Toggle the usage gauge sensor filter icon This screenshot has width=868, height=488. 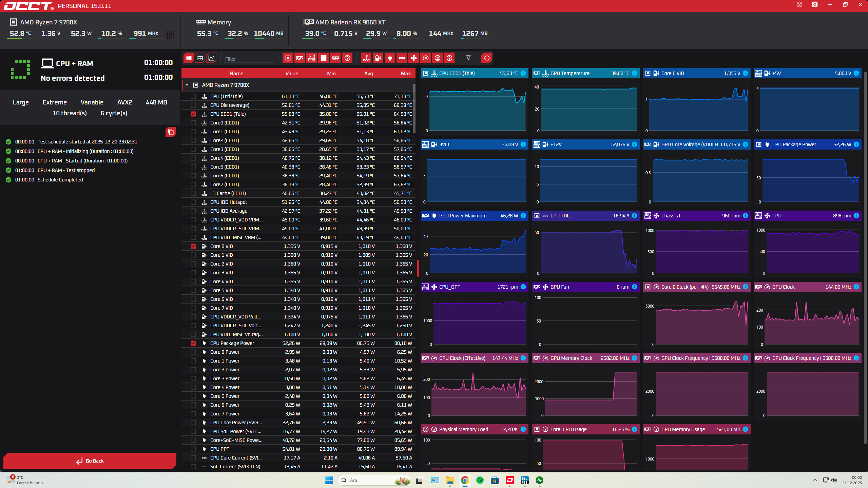click(437, 58)
